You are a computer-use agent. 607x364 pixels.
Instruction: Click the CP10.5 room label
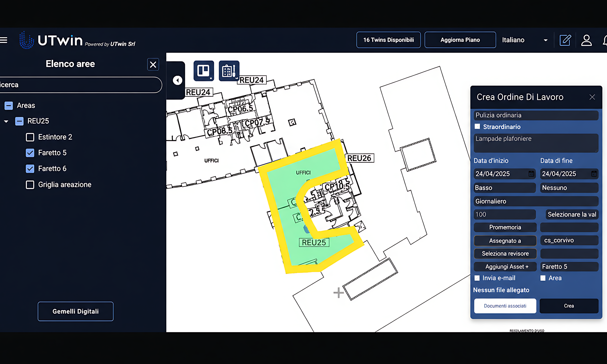[337, 186]
